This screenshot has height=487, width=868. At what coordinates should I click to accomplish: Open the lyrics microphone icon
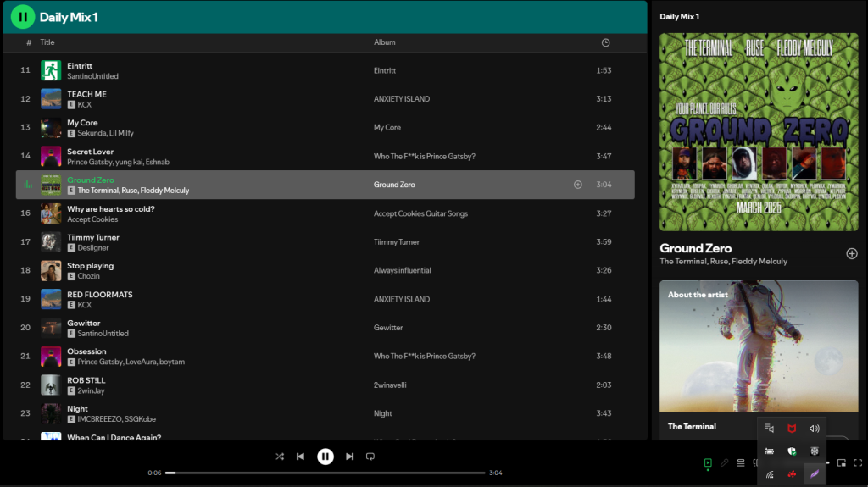724,462
